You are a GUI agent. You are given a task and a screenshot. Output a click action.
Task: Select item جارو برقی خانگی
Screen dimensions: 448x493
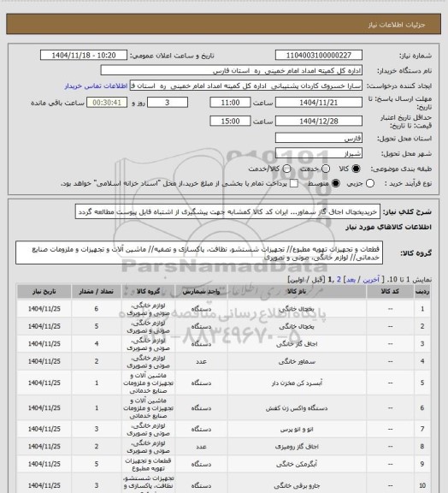297,485
